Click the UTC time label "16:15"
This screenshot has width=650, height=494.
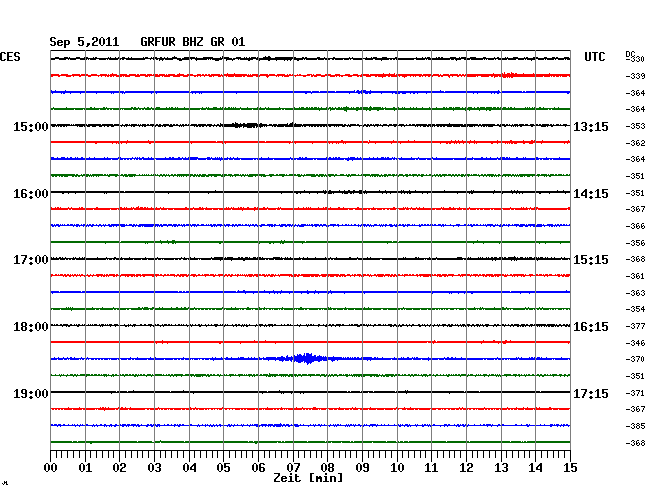[x=591, y=327]
